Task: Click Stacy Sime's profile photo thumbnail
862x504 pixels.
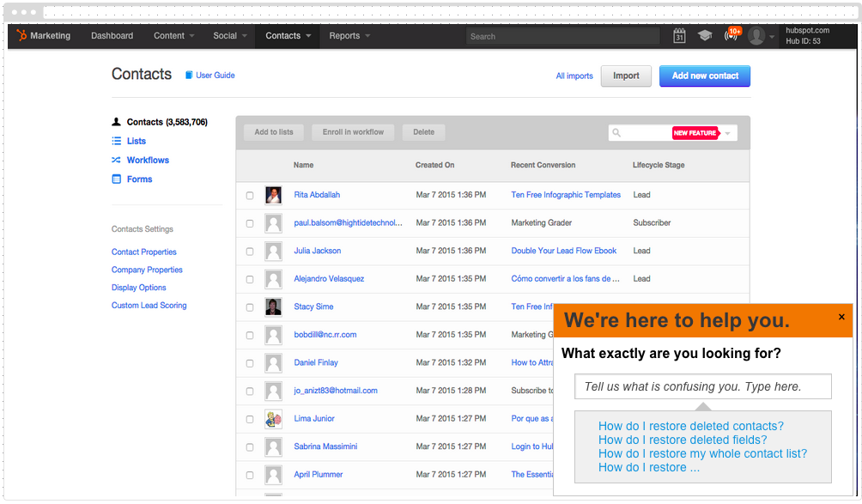Action: click(274, 307)
